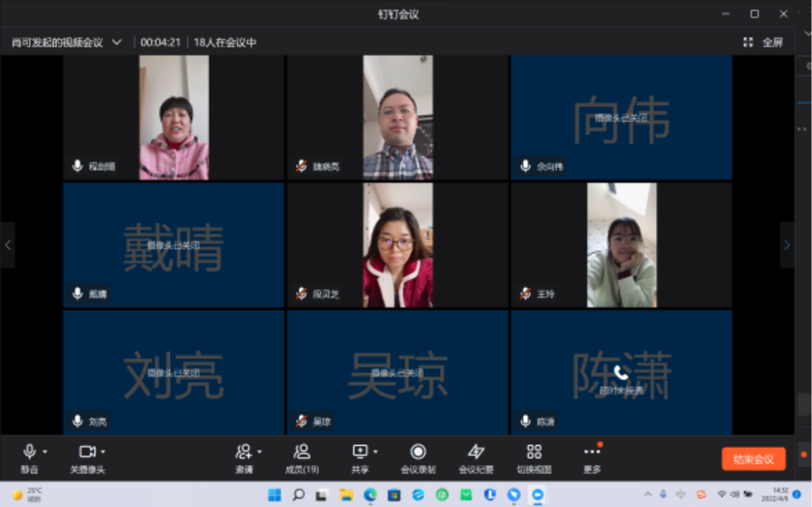Click the phone call icon on 陈潇 tile
Screen dimensions: 812x507
[x=621, y=373]
